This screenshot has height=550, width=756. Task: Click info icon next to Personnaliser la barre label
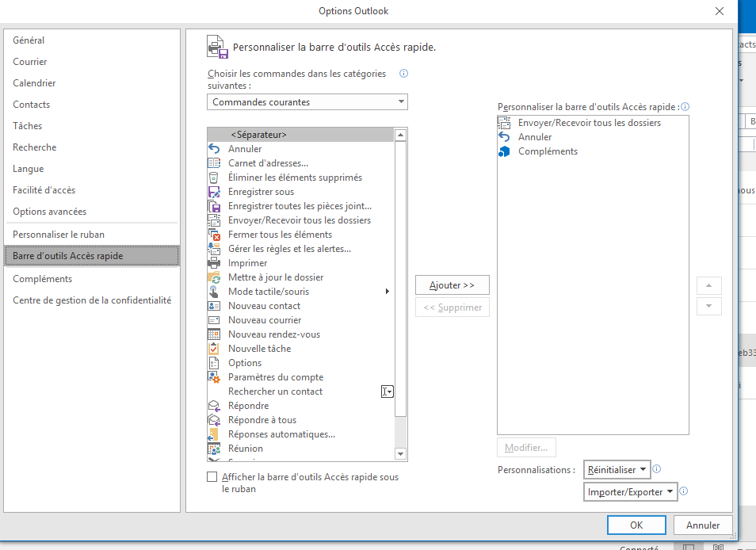click(685, 106)
